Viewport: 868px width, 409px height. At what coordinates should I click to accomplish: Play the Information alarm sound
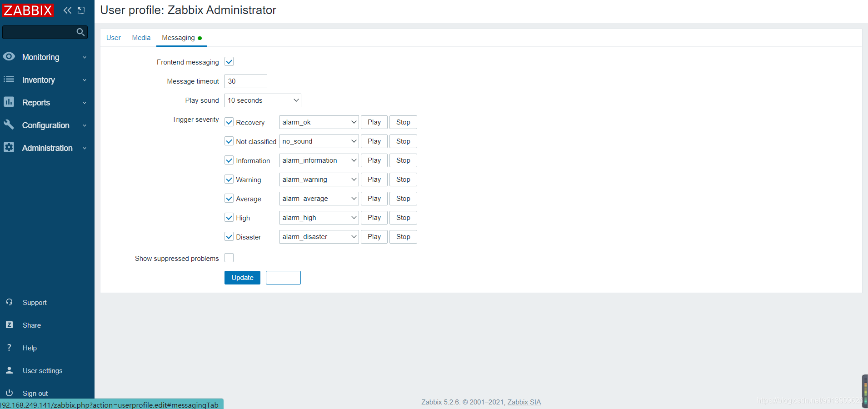[374, 160]
